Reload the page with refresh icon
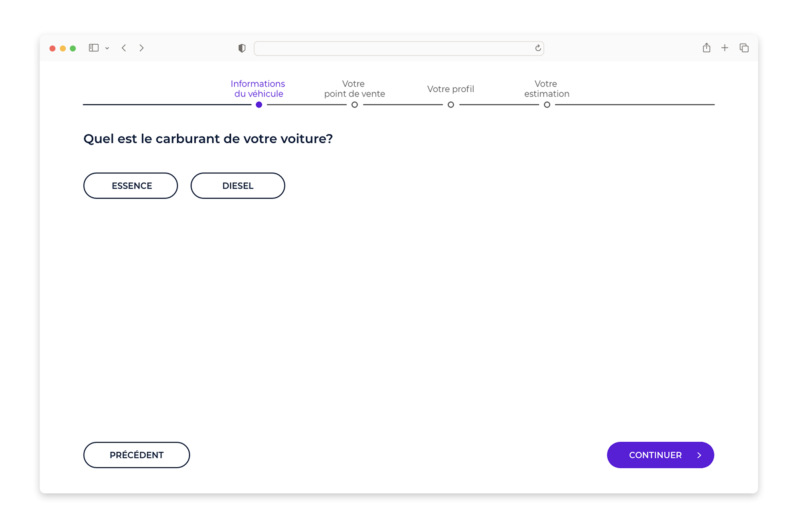Viewport: 798px width, 532px height. (x=538, y=48)
